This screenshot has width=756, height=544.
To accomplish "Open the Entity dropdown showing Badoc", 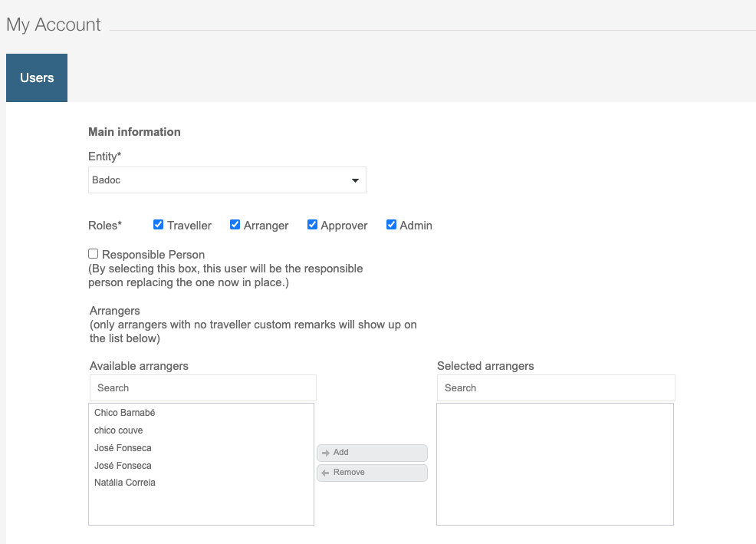I will click(x=219, y=180).
